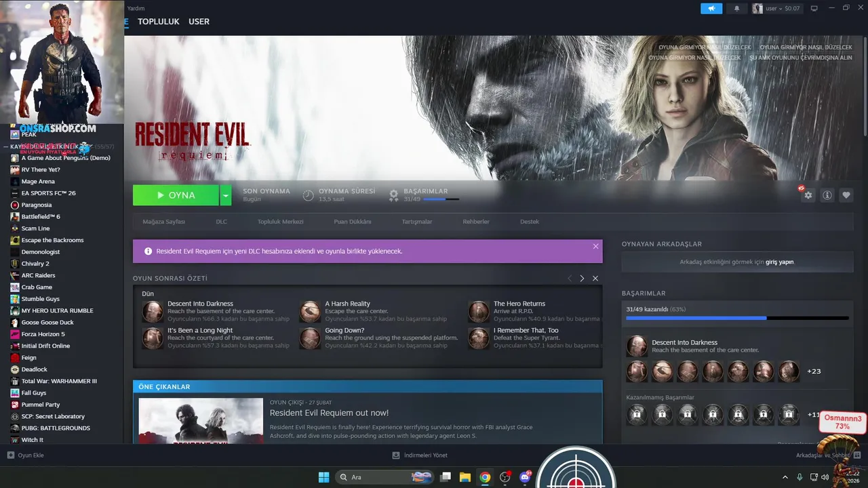Show game info icon
The width and height of the screenshot is (868, 488).
827,195
